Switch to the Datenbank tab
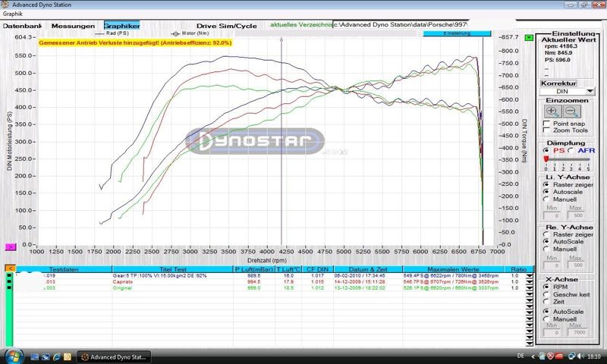The width and height of the screenshot is (607, 364). coord(23,26)
